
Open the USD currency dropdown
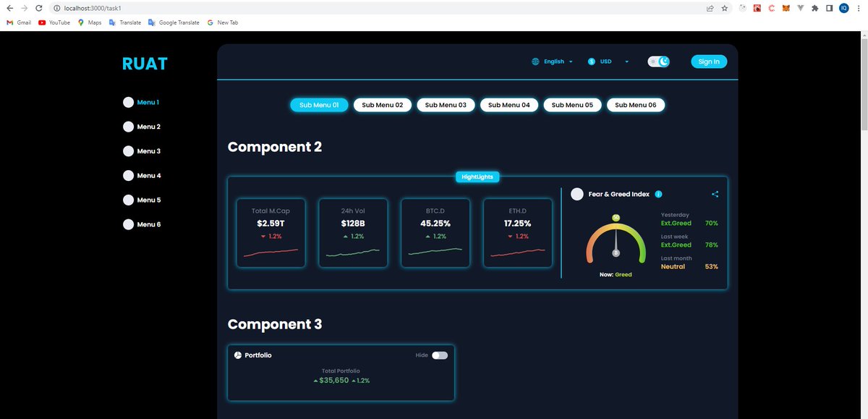(x=626, y=62)
